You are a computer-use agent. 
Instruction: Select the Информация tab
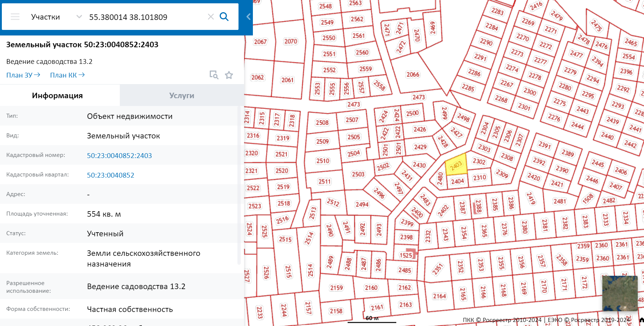[58, 96]
